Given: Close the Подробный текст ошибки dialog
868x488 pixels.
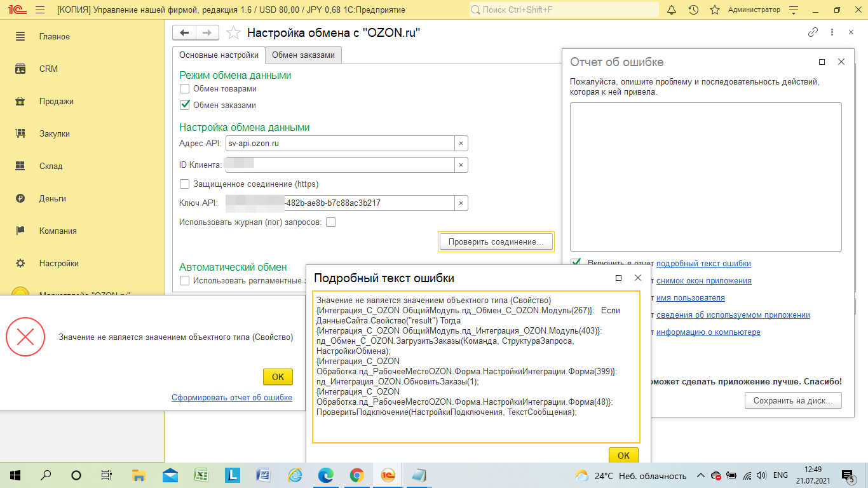Looking at the screenshot, I should (x=638, y=278).
